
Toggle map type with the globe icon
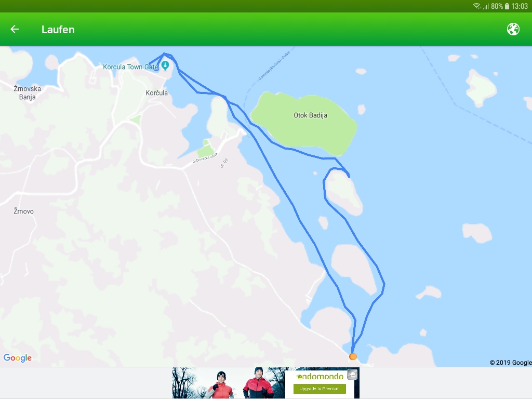pos(513,29)
